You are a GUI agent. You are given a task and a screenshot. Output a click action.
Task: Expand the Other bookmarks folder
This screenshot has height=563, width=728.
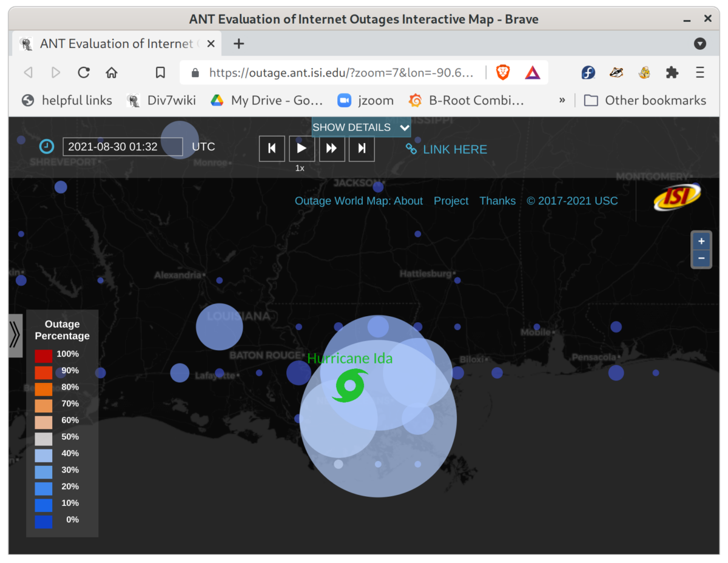644,100
